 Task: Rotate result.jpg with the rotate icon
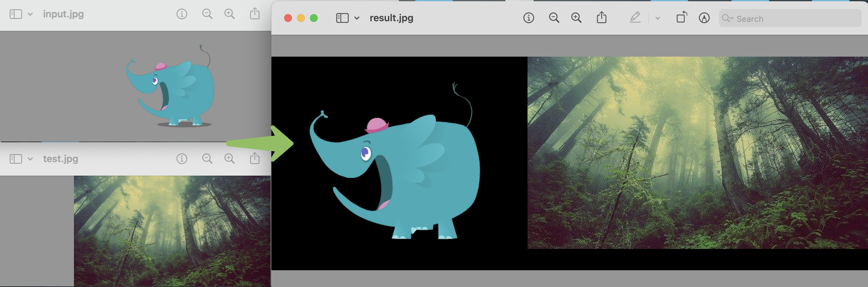pyautogui.click(x=681, y=18)
